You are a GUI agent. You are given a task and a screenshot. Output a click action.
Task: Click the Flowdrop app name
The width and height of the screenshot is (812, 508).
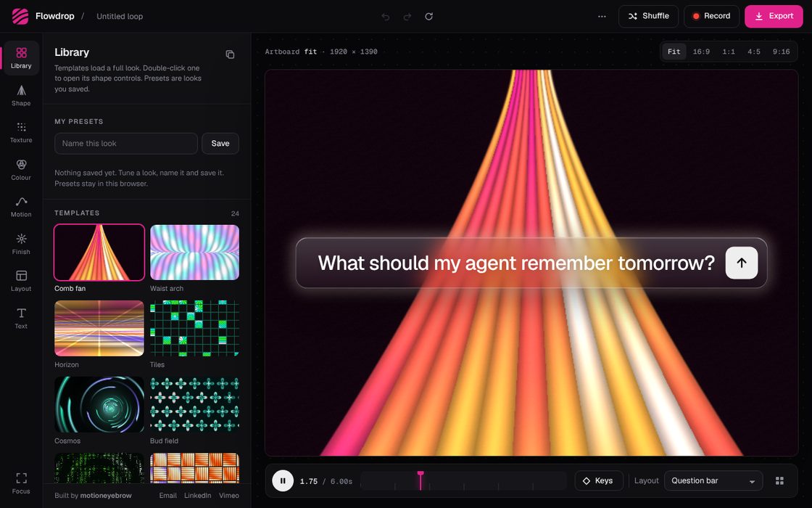(x=55, y=16)
